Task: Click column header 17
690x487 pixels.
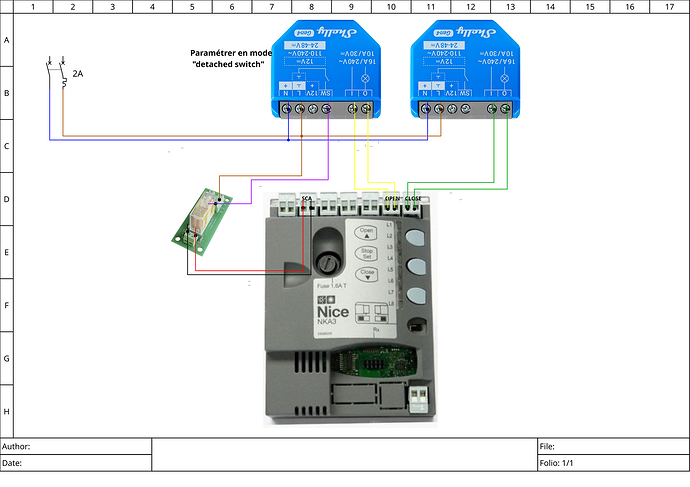Action: point(670,7)
